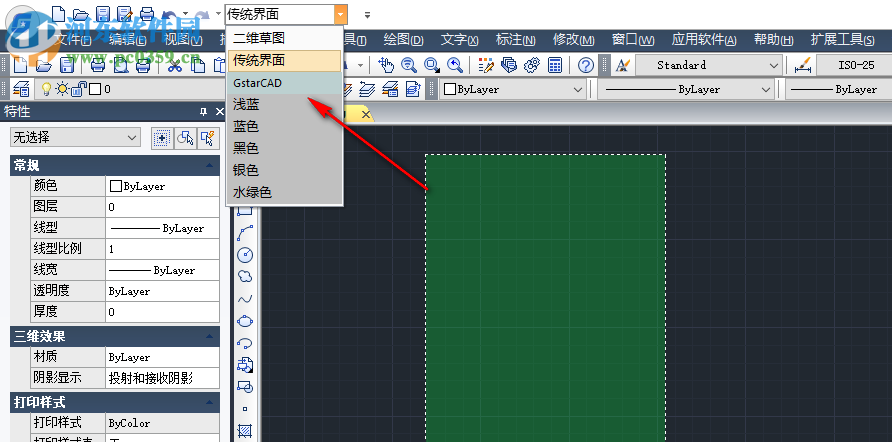This screenshot has width=892, height=442.
Task: Click the 颜色 ByLayer color swatch field
Action: 162,186
